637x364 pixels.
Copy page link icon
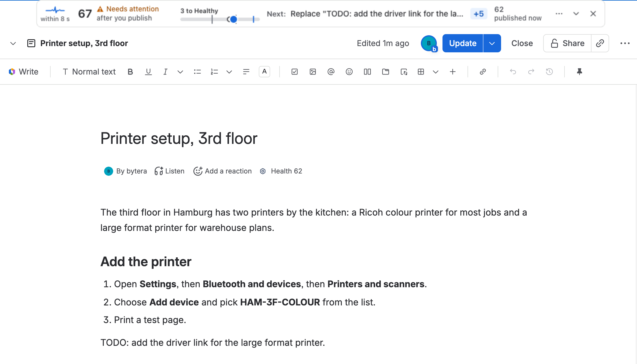pos(600,43)
